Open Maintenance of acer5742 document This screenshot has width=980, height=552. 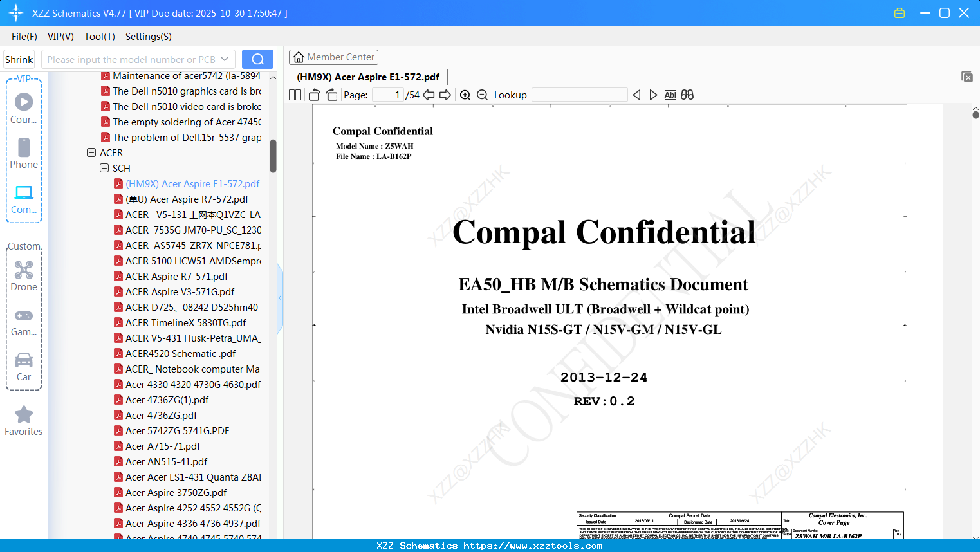[187, 75]
